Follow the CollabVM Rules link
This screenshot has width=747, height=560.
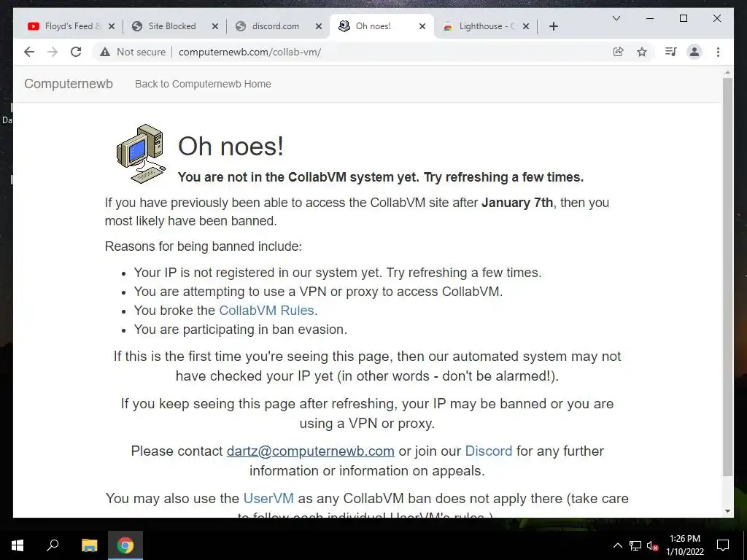coord(266,311)
